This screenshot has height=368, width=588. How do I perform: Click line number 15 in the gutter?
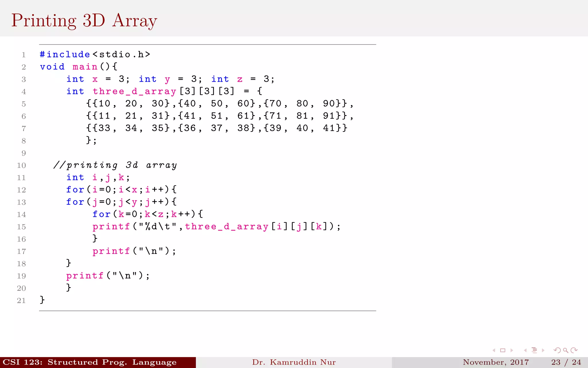(x=21, y=227)
